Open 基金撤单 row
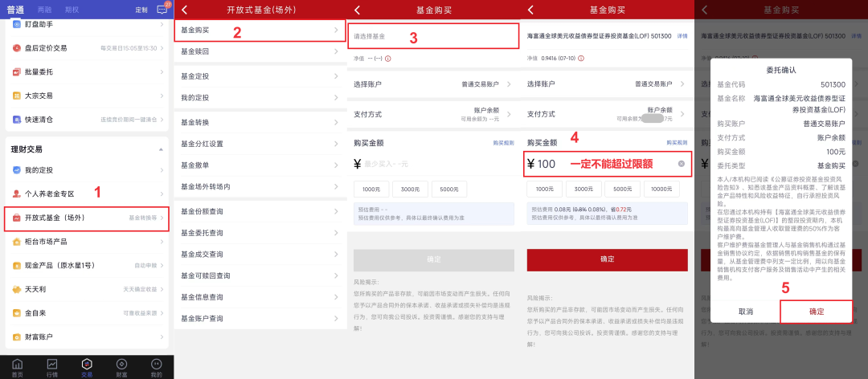The image size is (868, 379). click(260, 165)
